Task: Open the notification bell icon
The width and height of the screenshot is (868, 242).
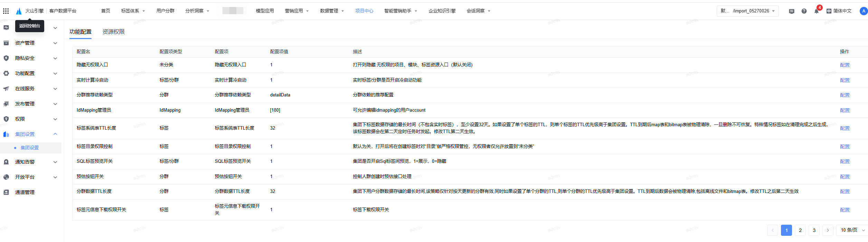Action: coord(817,11)
